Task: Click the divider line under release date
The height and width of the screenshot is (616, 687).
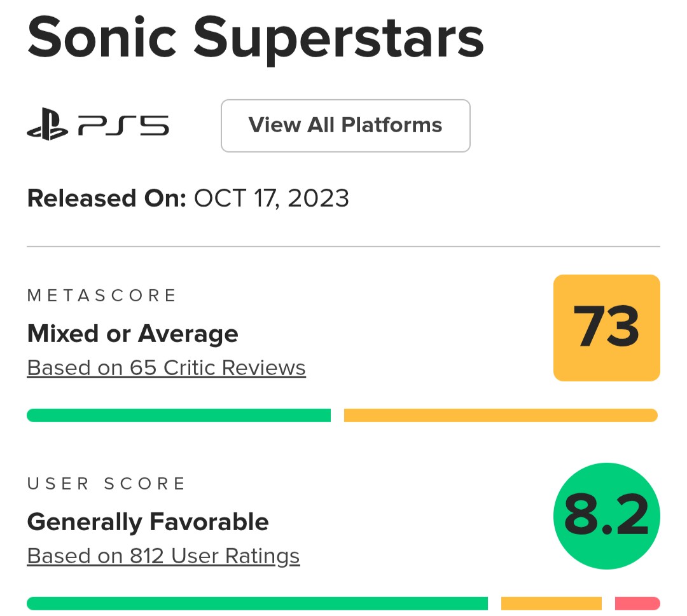Action: (343, 247)
